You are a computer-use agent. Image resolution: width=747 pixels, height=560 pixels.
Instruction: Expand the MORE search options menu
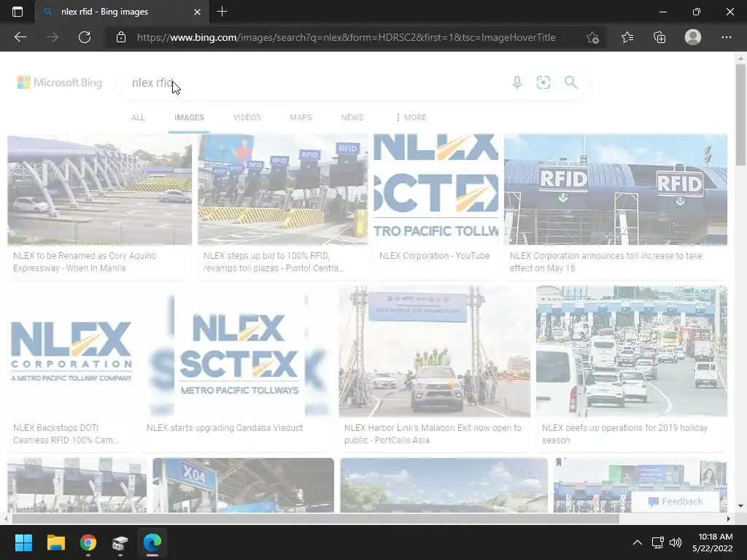point(411,117)
